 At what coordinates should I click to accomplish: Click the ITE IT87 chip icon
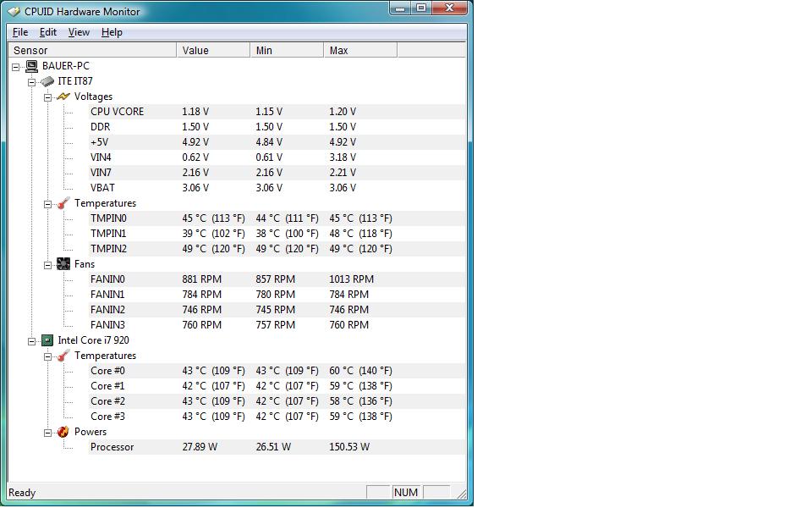(x=47, y=81)
